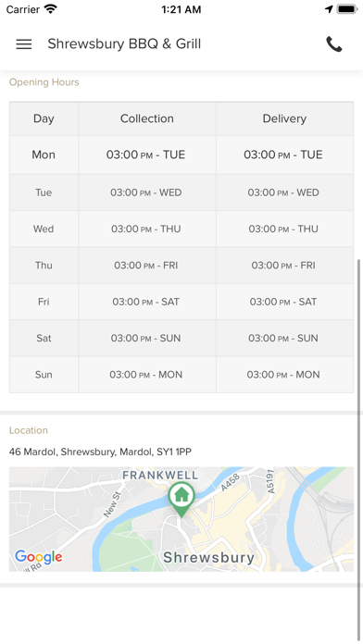Select the Shrewsbury BBQ & Grill title
363x644 pixels.
(124, 43)
